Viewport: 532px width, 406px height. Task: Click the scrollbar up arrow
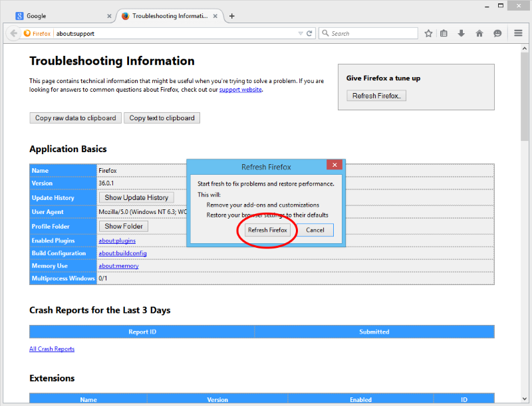pos(525,49)
